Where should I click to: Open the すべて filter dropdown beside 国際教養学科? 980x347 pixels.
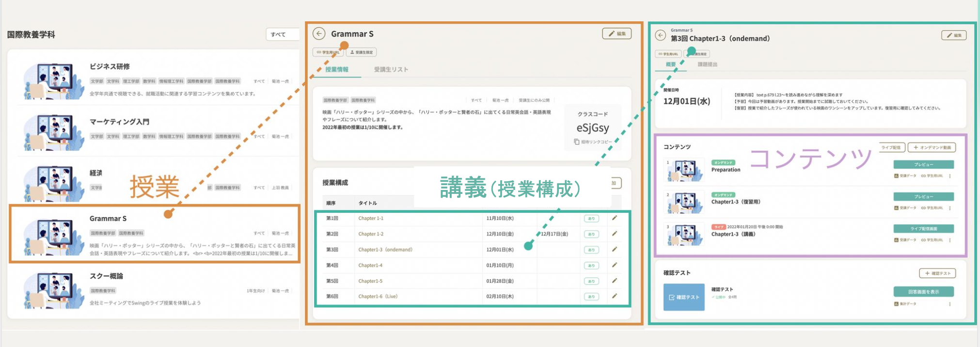tap(282, 34)
